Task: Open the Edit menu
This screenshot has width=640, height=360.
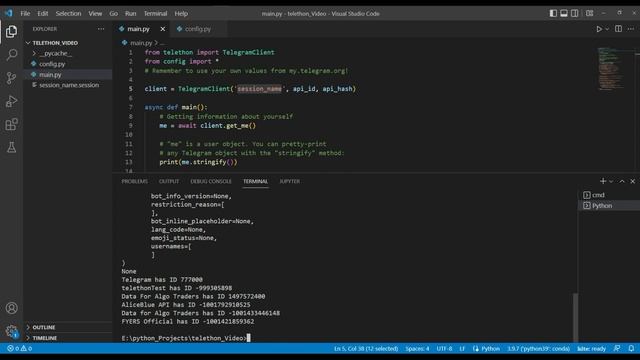Action: pyautogui.click(x=42, y=13)
